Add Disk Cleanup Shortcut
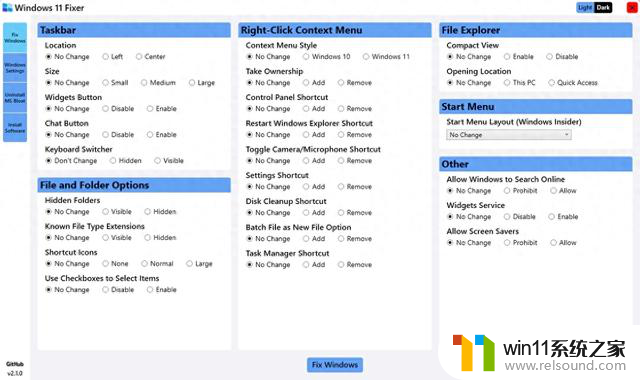This screenshot has width=640, height=380. (x=314, y=212)
